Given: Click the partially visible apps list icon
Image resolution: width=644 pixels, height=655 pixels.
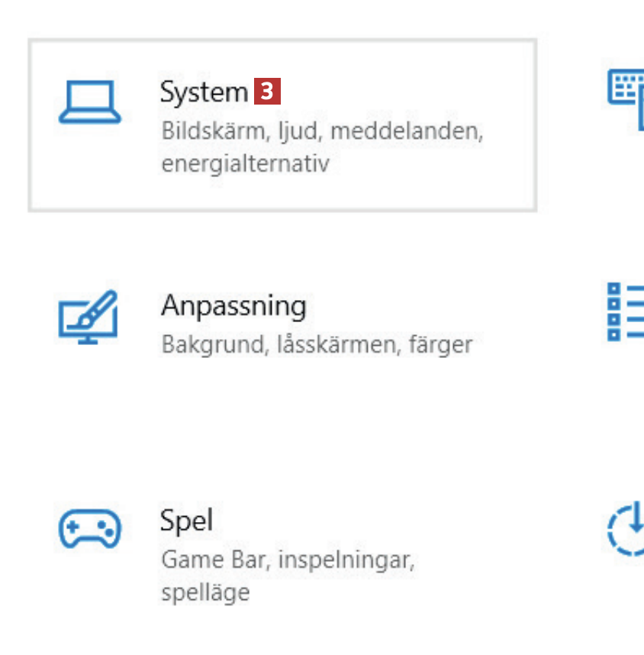Looking at the screenshot, I should pyautogui.click(x=626, y=311).
